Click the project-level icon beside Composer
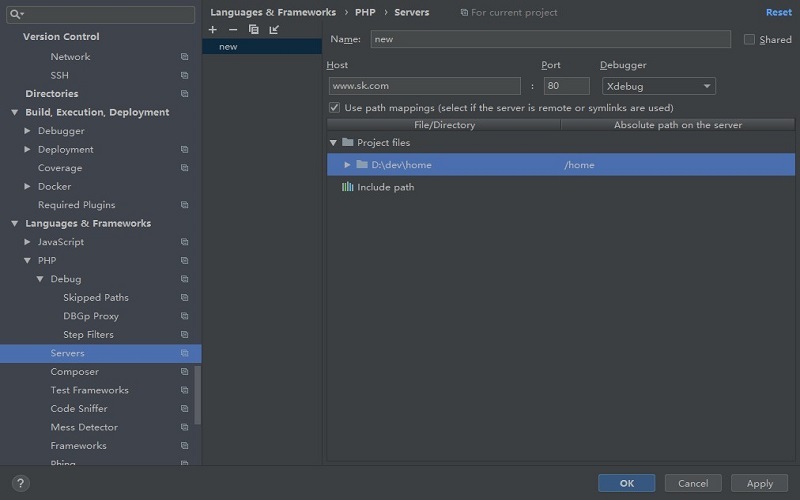Image resolution: width=800 pixels, height=500 pixels. (x=184, y=372)
